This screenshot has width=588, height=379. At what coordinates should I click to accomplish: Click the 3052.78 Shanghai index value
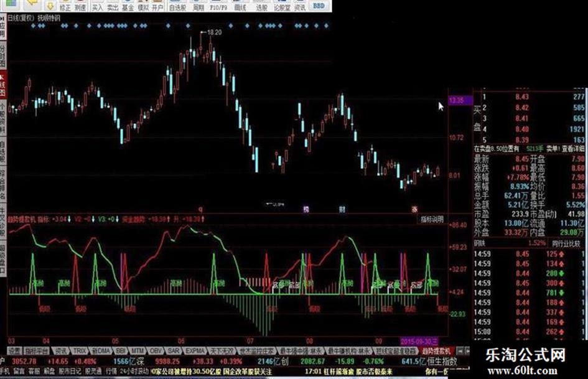[x=24, y=362]
